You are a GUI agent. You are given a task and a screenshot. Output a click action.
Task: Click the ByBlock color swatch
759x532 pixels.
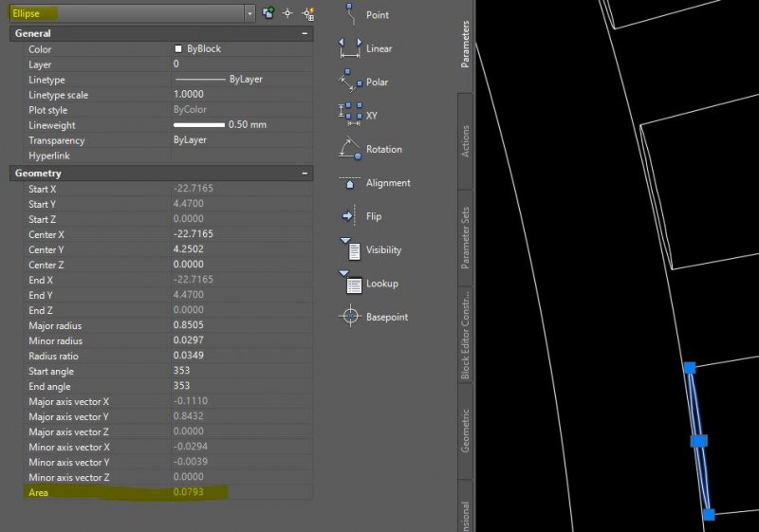[177, 49]
